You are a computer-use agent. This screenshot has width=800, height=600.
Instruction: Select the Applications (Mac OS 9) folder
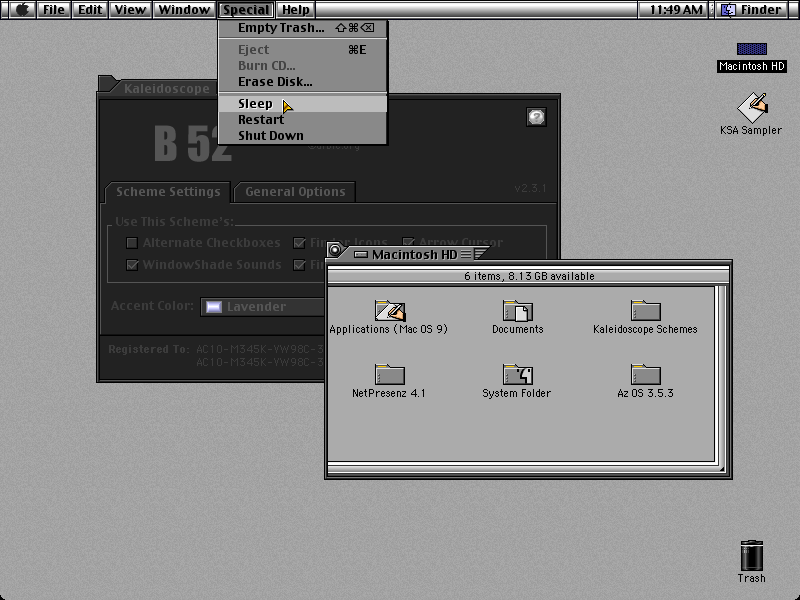[x=389, y=310]
